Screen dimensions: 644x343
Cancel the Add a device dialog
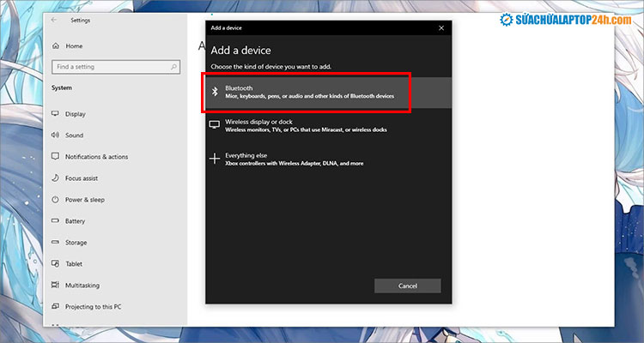coord(408,286)
